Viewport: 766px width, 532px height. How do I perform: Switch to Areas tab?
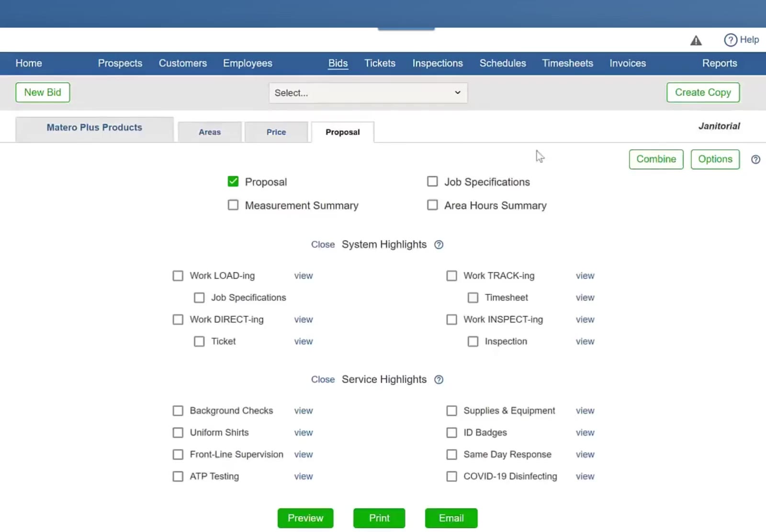pos(210,132)
